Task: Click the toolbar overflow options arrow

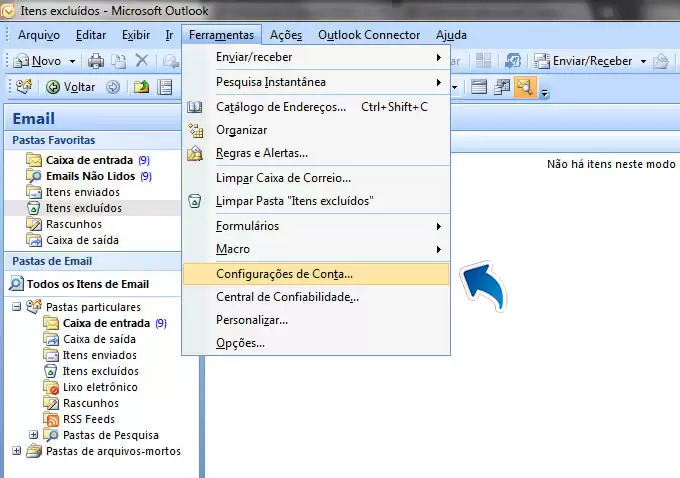Action: pyautogui.click(x=545, y=92)
